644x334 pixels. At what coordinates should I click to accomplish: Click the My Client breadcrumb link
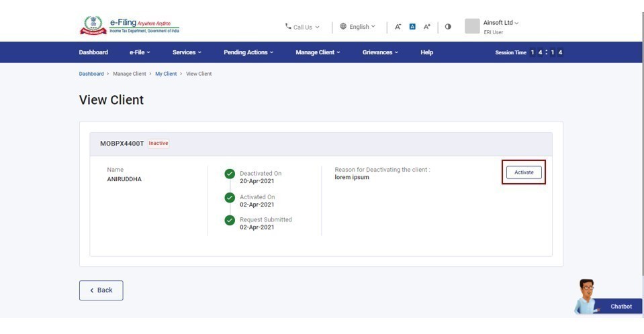click(x=166, y=74)
